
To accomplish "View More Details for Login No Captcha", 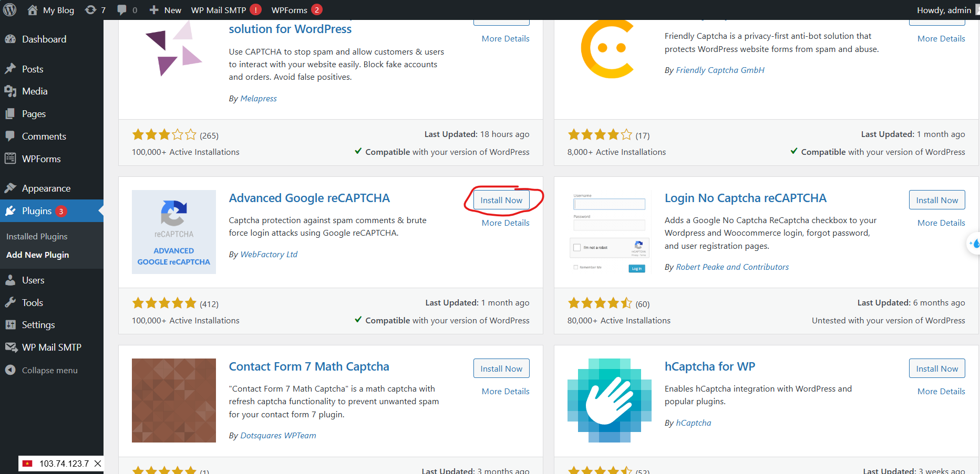I will click(941, 223).
